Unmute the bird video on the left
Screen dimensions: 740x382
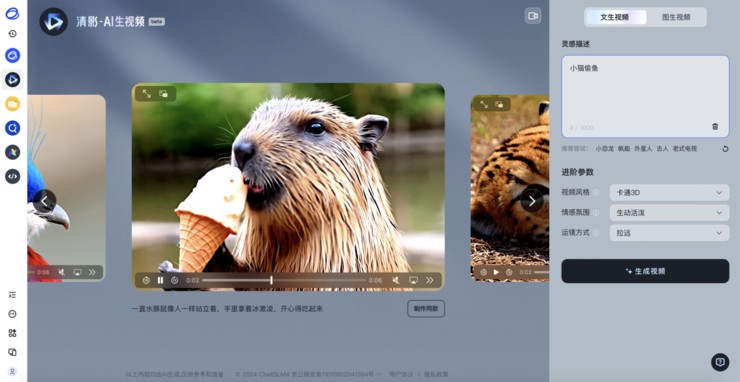pyautogui.click(x=62, y=272)
